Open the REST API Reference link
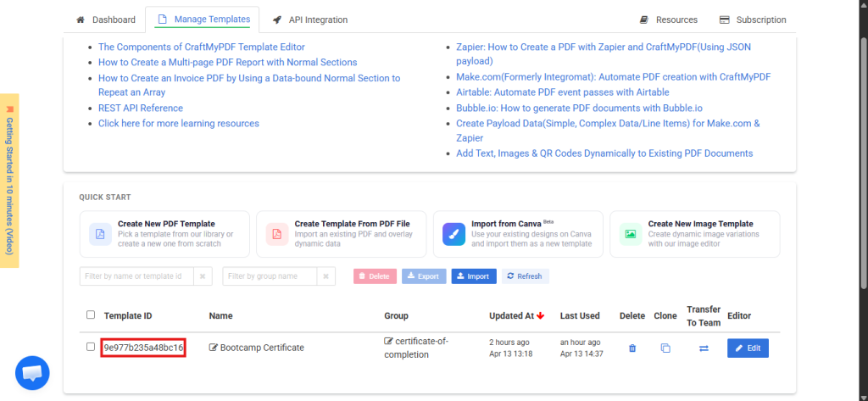868x401 pixels. pyautogui.click(x=141, y=108)
